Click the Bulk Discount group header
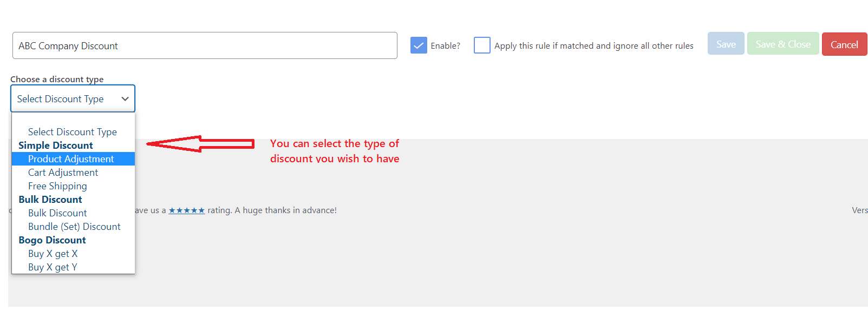This screenshot has height=324, width=868. (50, 200)
